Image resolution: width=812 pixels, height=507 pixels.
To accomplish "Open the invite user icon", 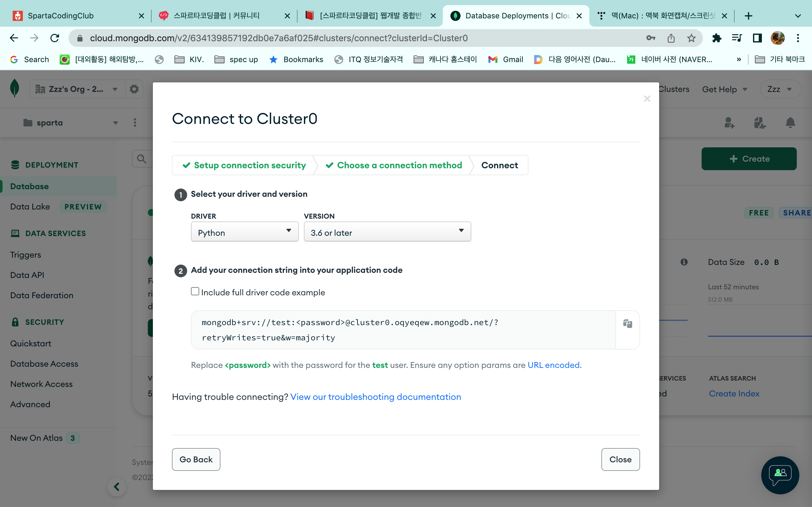I will (x=729, y=123).
